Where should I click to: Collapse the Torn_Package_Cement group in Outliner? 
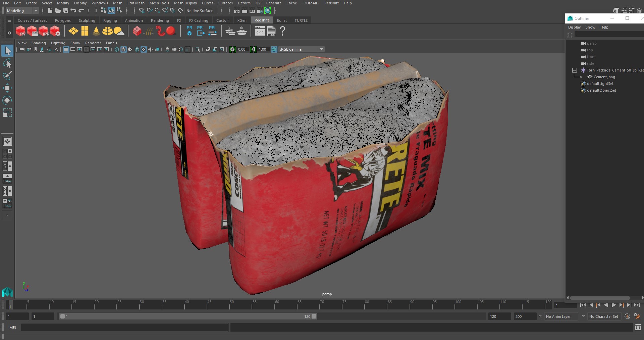tap(575, 70)
